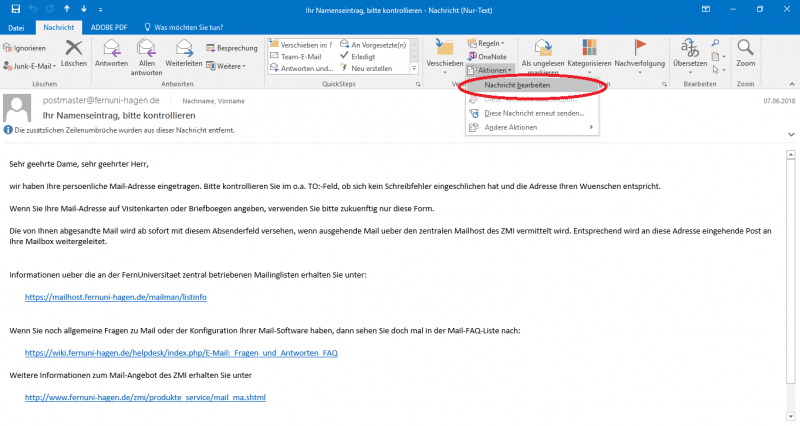Click the message body scrollbar down arrow

point(791,417)
